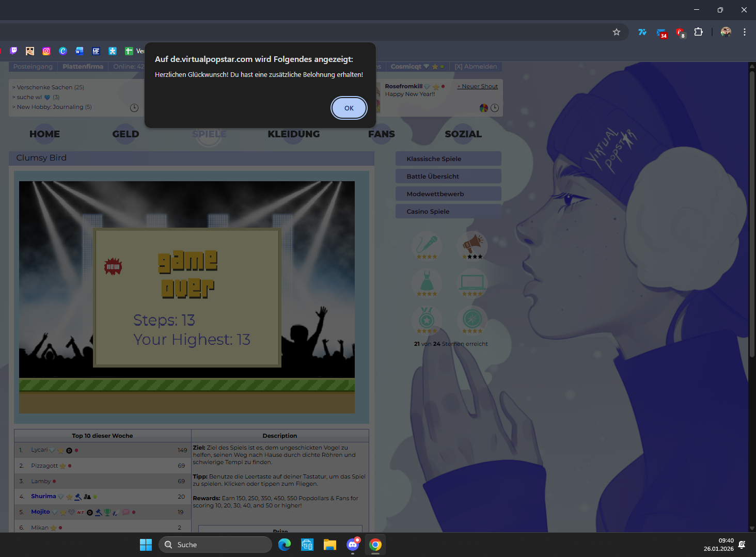Open Mojito's profile in Top 10
The height and width of the screenshot is (557, 756).
[40, 512]
